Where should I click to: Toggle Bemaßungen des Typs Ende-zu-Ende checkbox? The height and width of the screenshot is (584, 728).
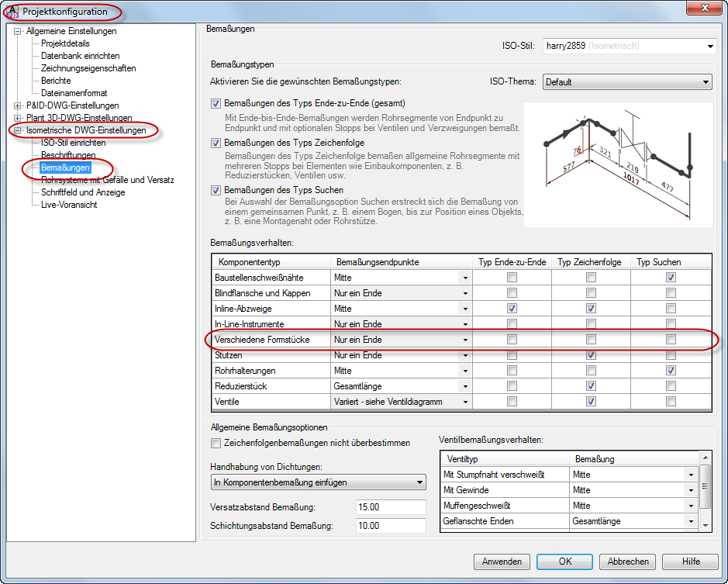coord(216,104)
